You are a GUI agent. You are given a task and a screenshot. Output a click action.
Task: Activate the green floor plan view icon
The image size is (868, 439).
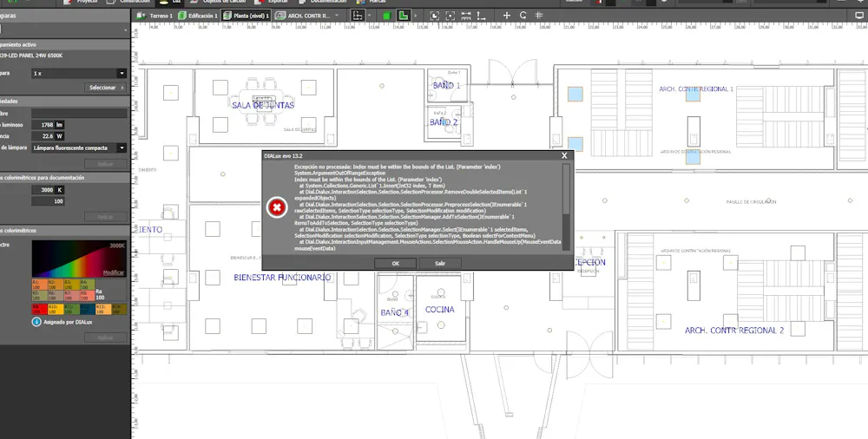403,16
